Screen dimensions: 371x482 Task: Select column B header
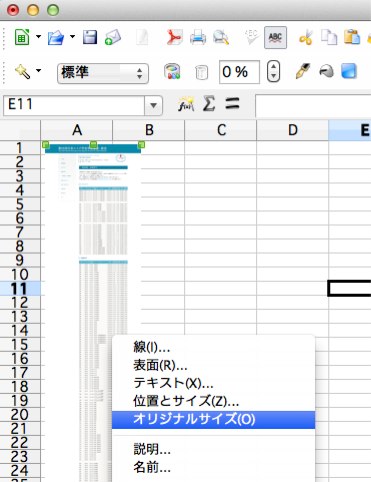pyautogui.click(x=149, y=130)
